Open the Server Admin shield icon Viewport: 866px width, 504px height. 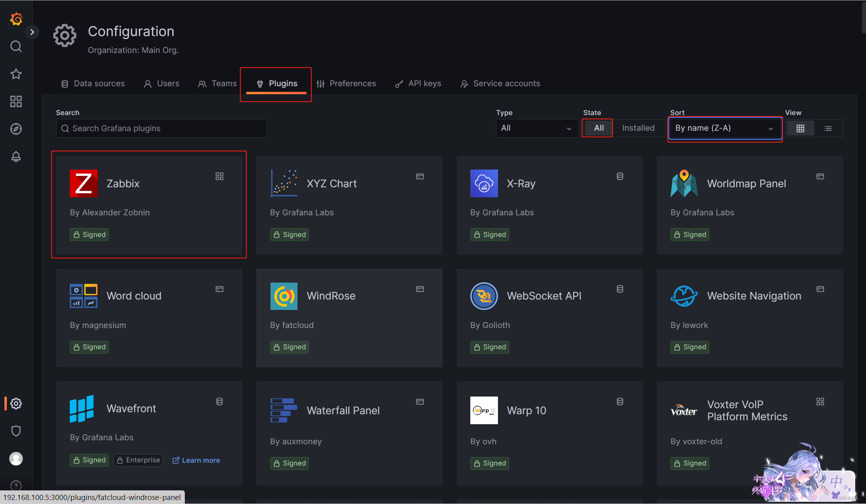(x=16, y=431)
